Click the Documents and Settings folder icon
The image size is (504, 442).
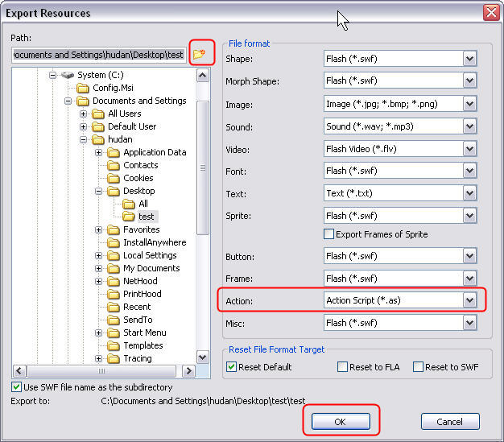(83, 101)
